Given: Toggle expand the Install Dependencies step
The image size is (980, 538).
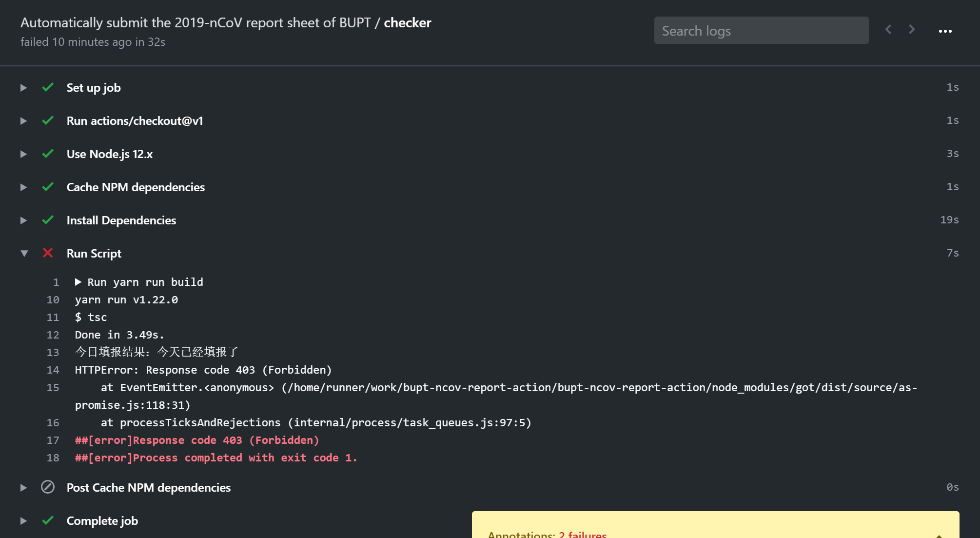Looking at the screenshot, I should [23, 220].
